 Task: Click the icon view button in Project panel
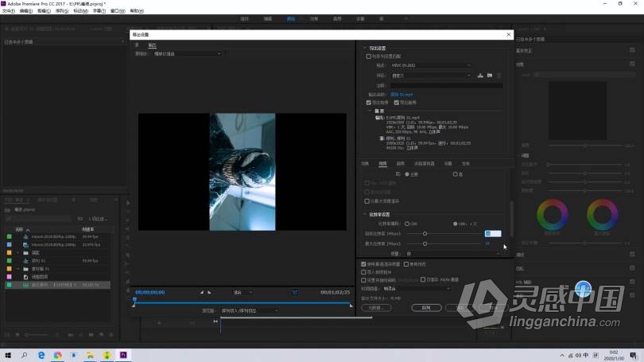pos(17,335)
